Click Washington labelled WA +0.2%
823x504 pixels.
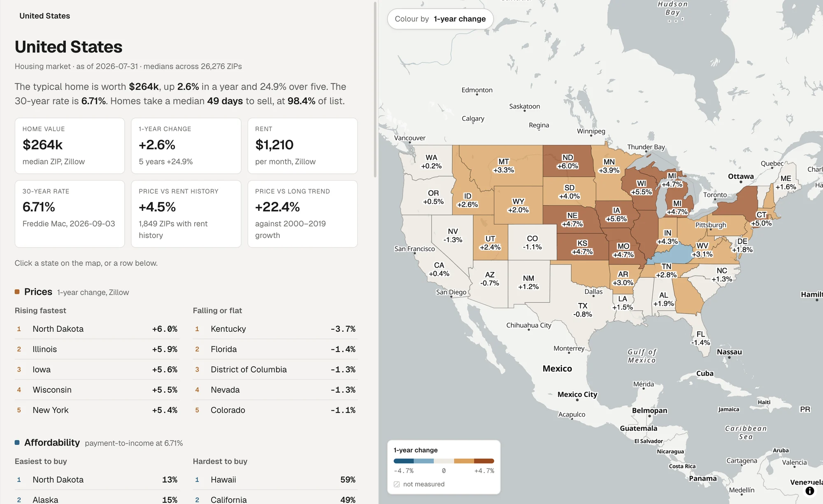click(431, 162)
